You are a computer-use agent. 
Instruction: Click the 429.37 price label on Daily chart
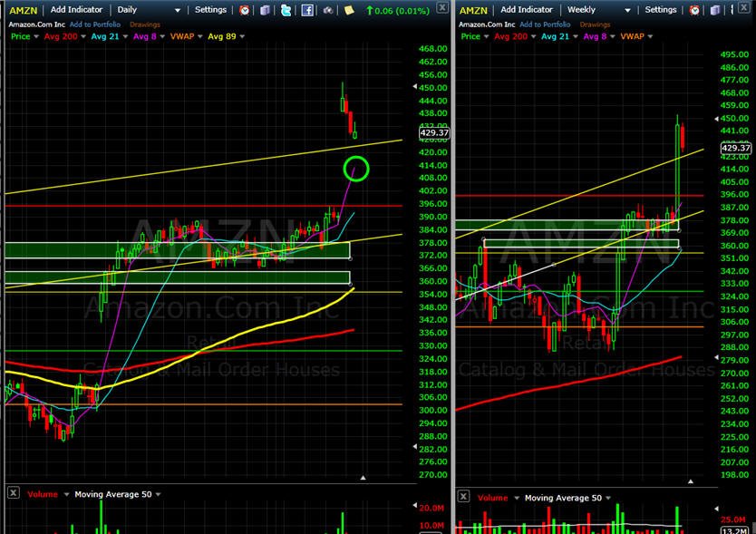[x=434, y=132]
